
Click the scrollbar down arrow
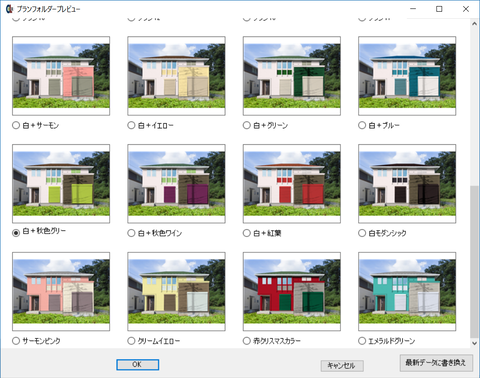point(474,343)
